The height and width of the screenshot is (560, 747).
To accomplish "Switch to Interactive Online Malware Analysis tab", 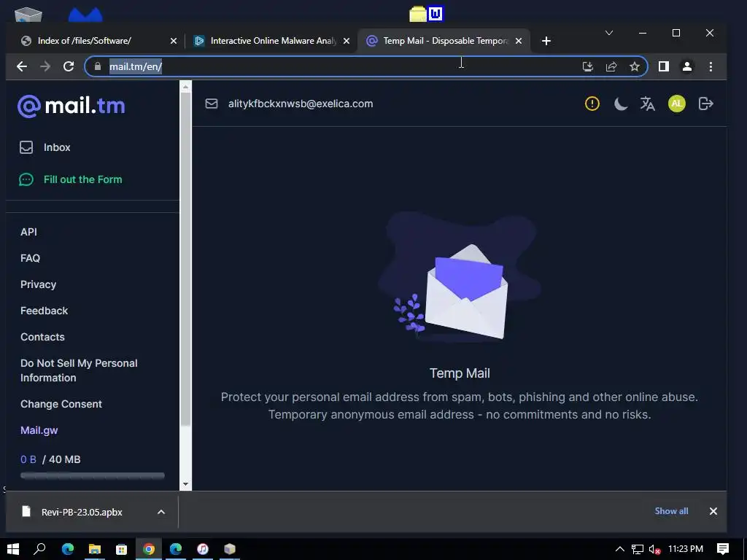I will pos(273,41).
